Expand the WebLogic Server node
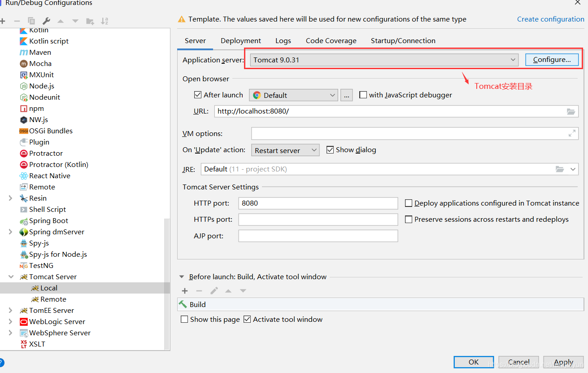The height and width of the screenshot is (373, 588). pos(10,322)
